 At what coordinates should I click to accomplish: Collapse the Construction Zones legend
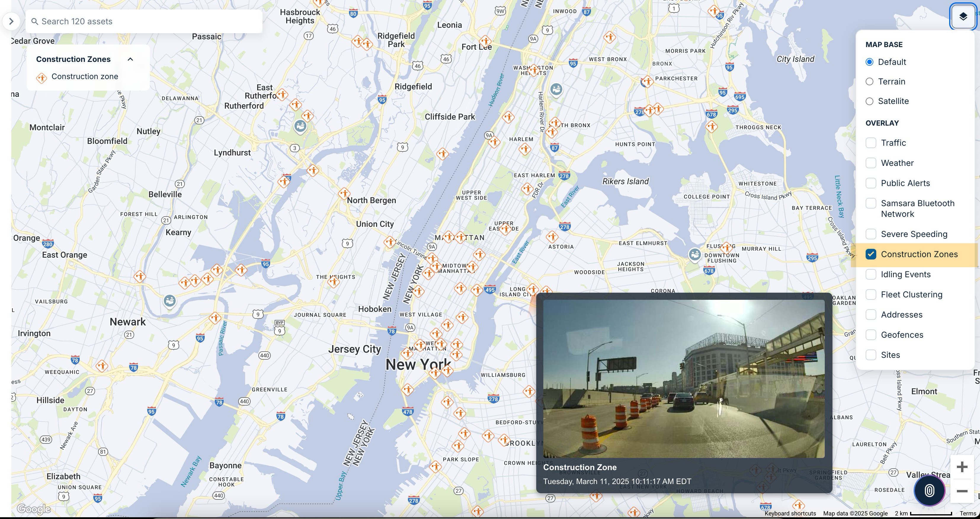pos(130,59)
